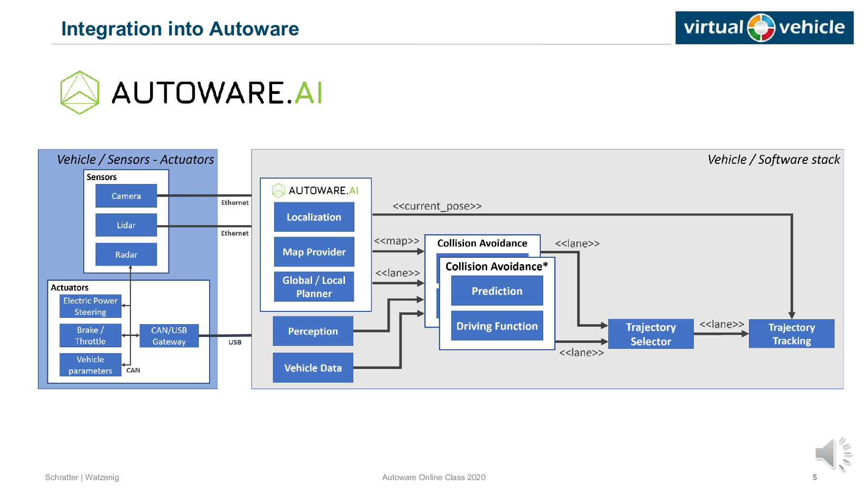Viewport: 868px width, 488px height.
Task: Click the Brake / Throttle block
Action: click(90, 335)
